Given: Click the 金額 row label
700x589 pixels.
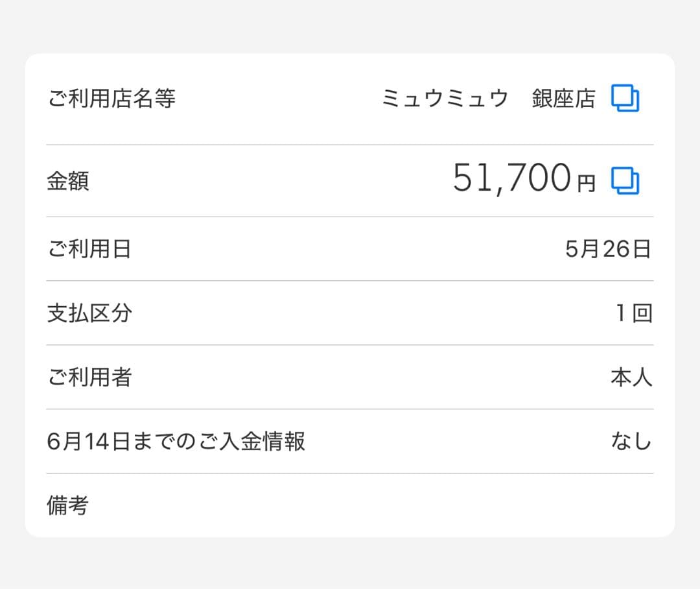Looking at the screenshot, I should point(68,181).
